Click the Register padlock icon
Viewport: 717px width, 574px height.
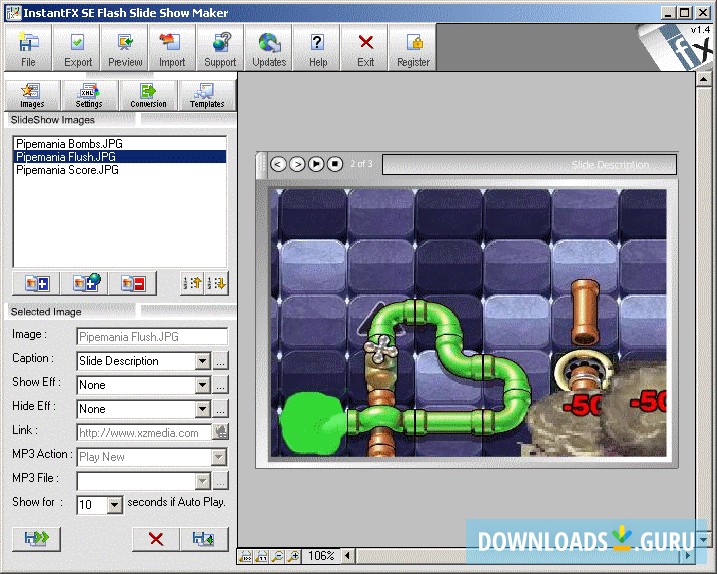[413, 48]
